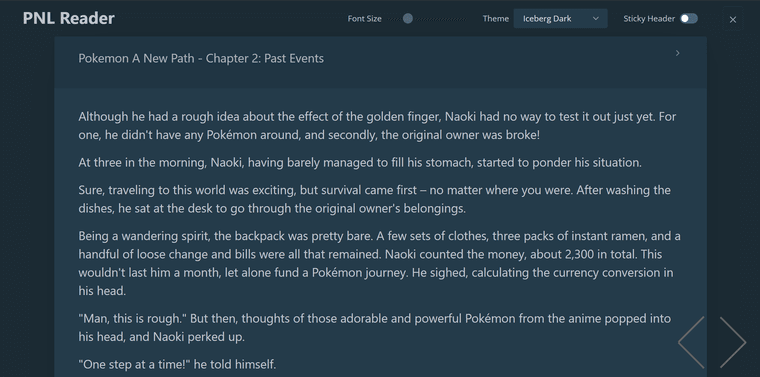
Task: Click the paragraph starting 'Being a wandering spirit'
Action: (380, 264)
